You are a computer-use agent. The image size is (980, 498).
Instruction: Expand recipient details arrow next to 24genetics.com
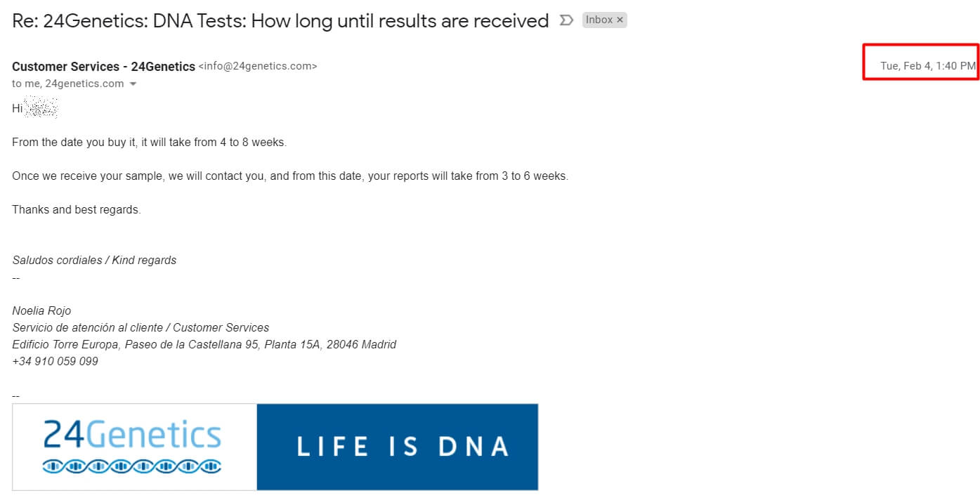tap(133, 84)
